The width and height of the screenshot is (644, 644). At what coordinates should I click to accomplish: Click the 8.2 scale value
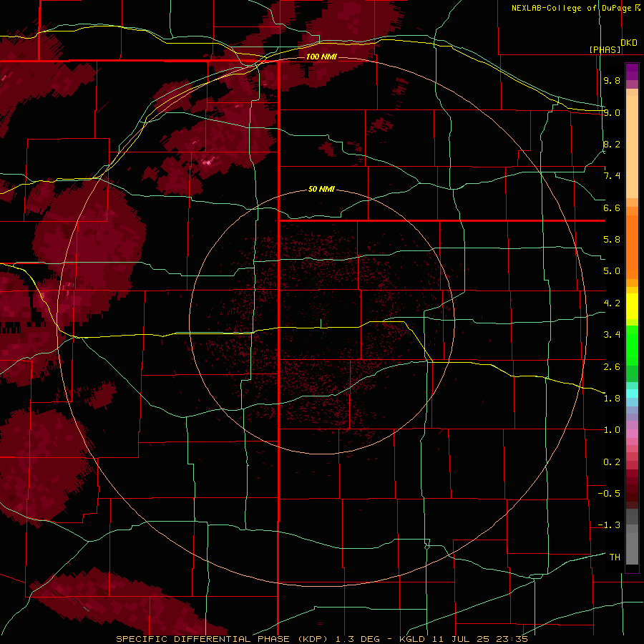pos(612,144)
